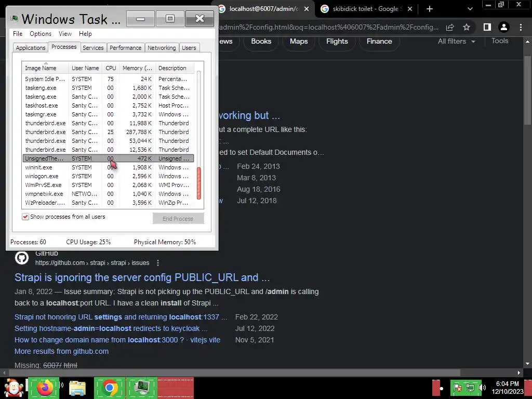This screenshot has height=399, width=532.
Task: Bookmark page with the star icon
Action: [467, 28]
